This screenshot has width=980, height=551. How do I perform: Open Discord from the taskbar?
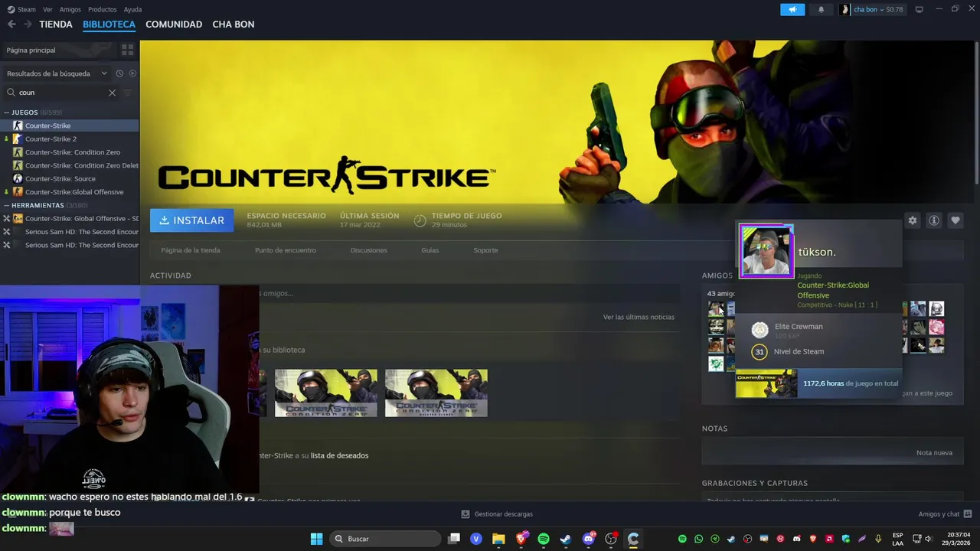pyautogui.click(x=589, y=539)
